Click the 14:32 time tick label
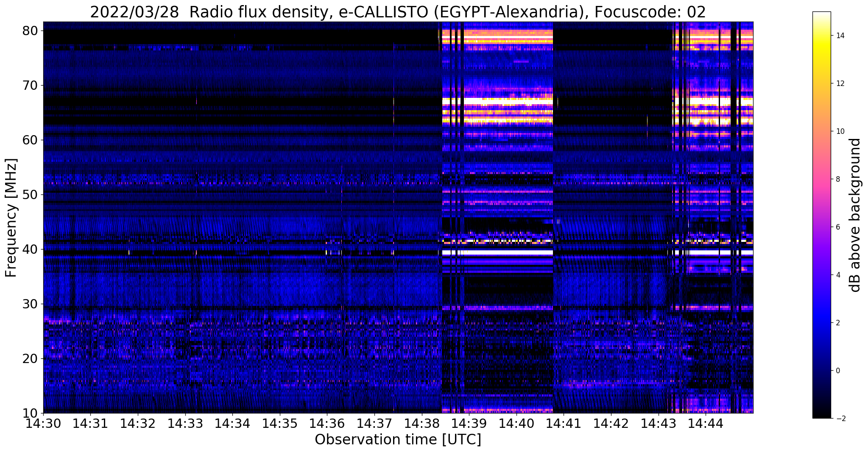 [138, 423]
